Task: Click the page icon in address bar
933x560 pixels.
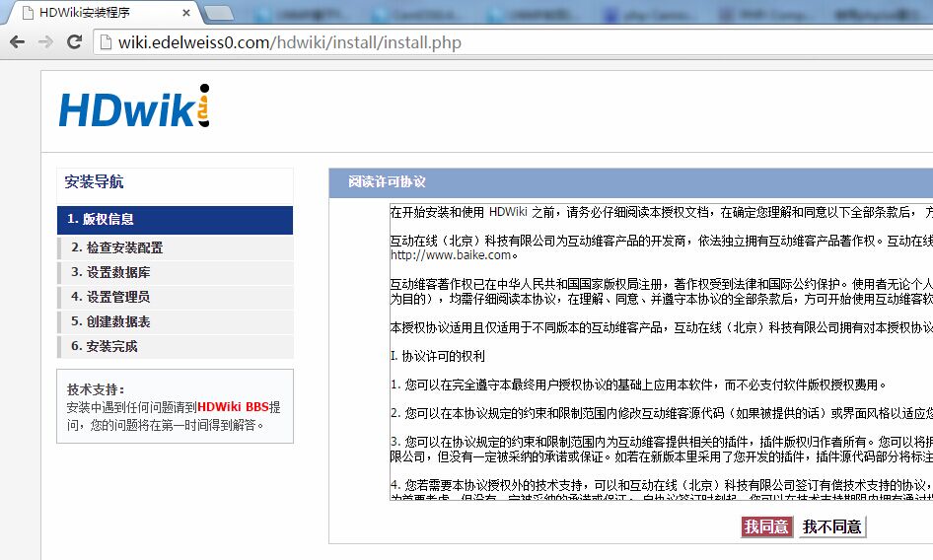Action: click(106, 42)
